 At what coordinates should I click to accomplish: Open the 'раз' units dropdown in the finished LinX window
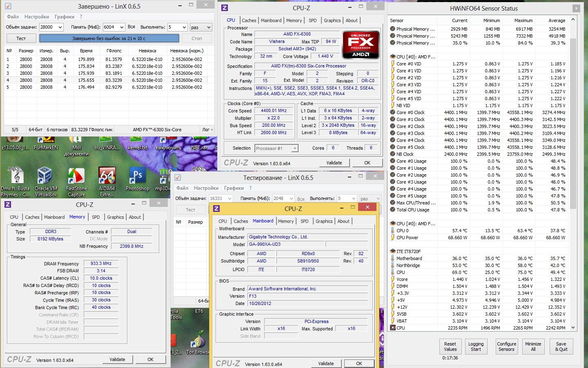(209, 27)
